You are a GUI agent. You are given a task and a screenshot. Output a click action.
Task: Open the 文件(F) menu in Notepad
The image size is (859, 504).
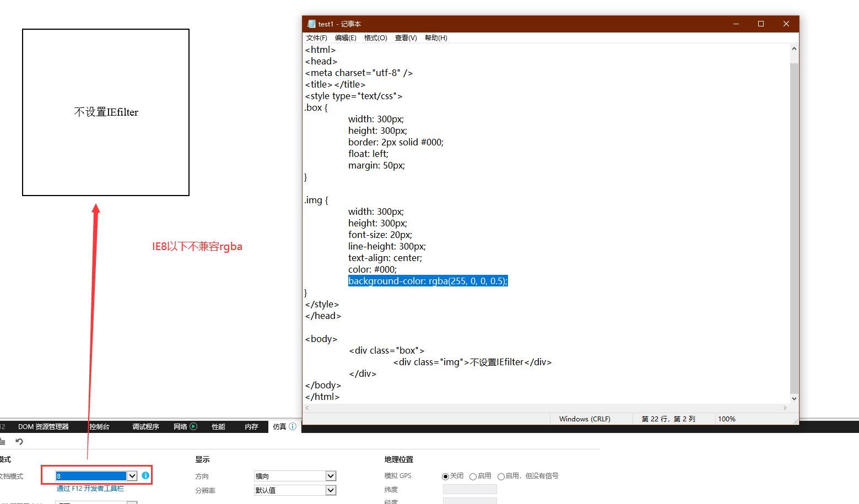tap(316, 38)
